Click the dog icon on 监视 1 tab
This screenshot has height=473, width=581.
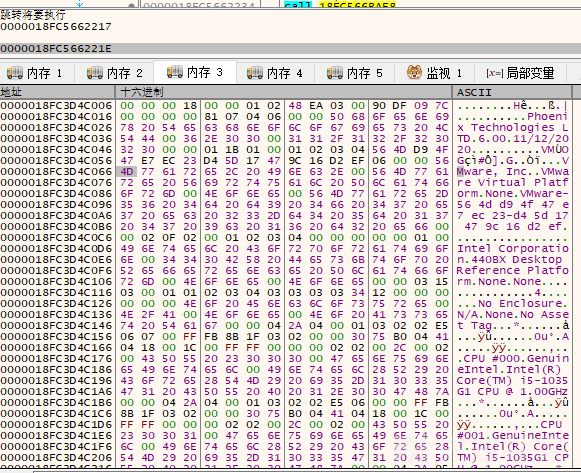tap(414, 72)
